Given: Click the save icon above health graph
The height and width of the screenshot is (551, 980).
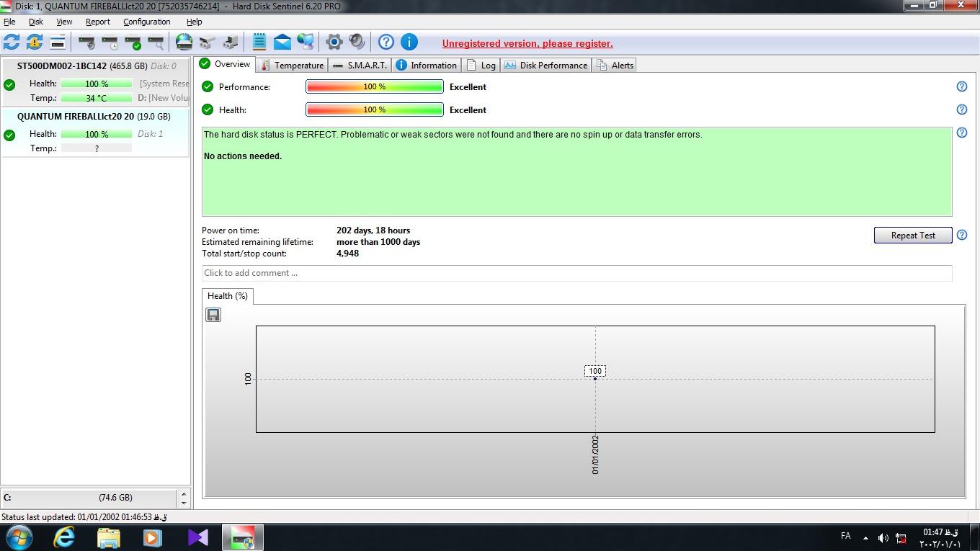Looking at the screenshot, I should pyautogui.click(x=213, y=315).
